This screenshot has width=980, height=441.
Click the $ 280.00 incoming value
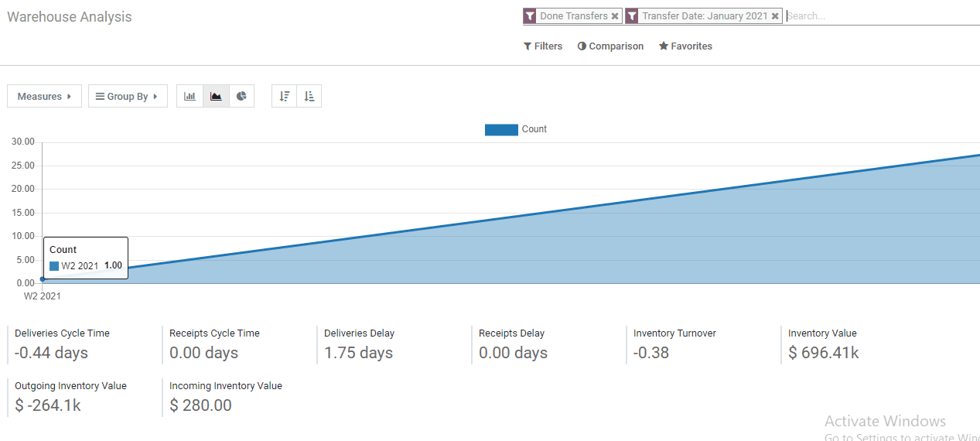201,405
